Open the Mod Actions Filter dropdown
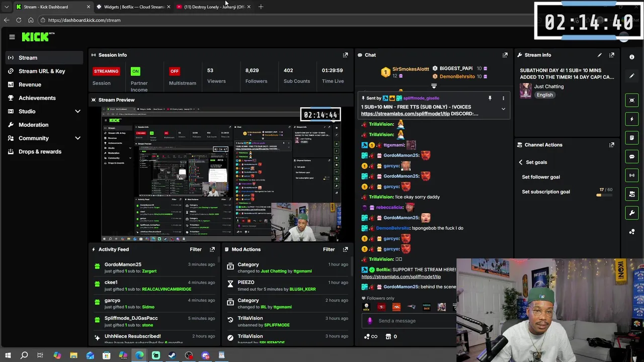 click(x=329, y=249)
